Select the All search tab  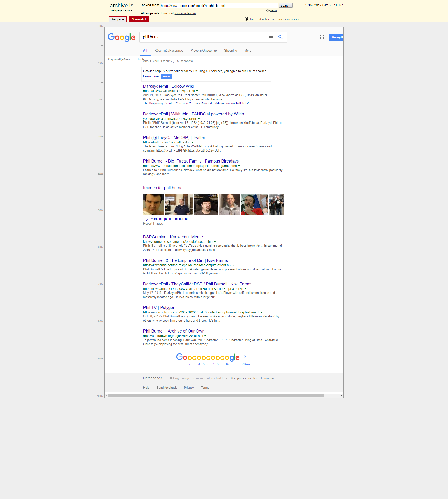(x=145, y=50)
